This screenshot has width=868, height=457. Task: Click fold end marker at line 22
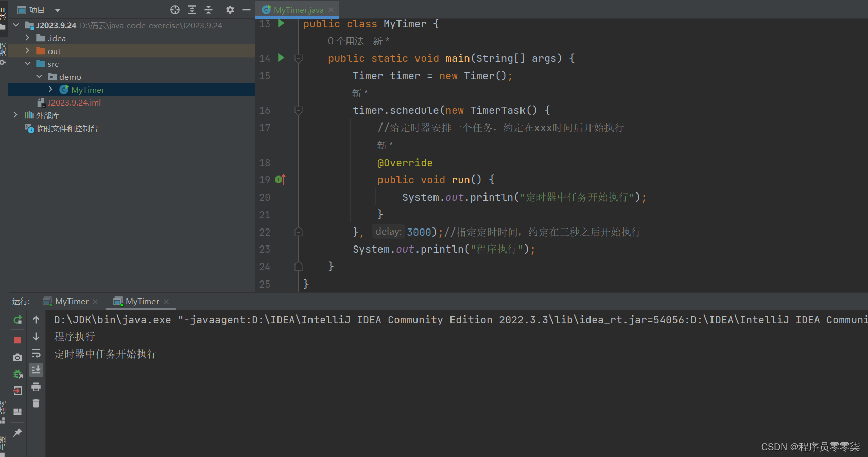point(298,232)
